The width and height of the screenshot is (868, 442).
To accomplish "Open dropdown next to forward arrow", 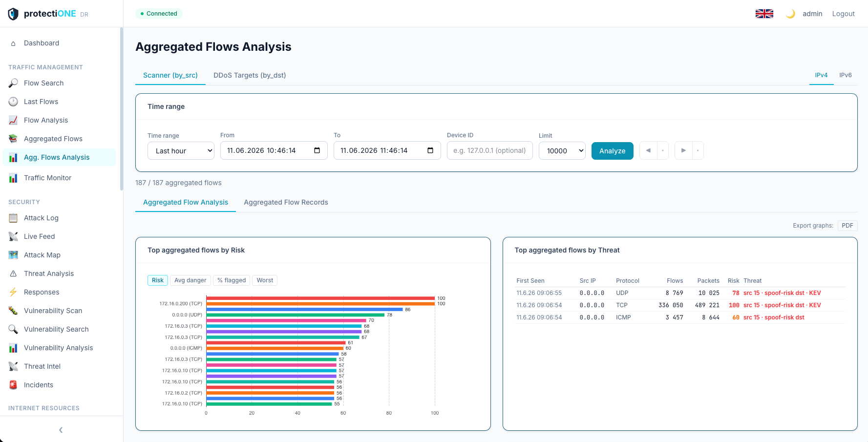I will click(698, 150).
